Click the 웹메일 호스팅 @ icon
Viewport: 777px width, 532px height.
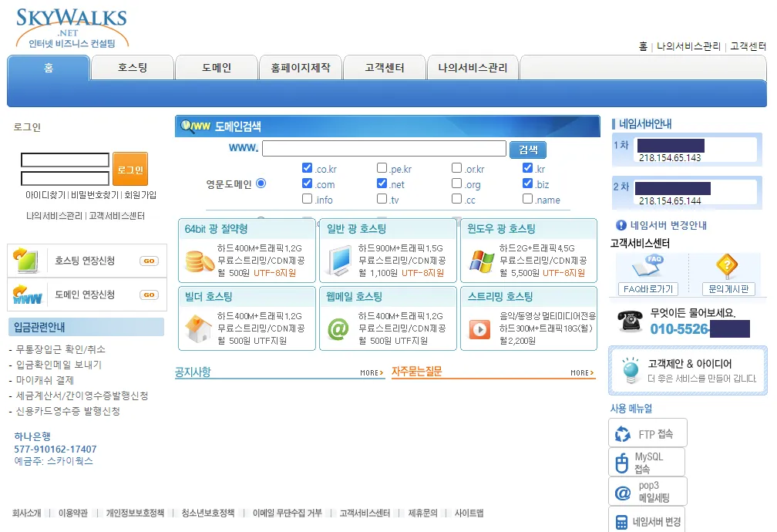340,328
